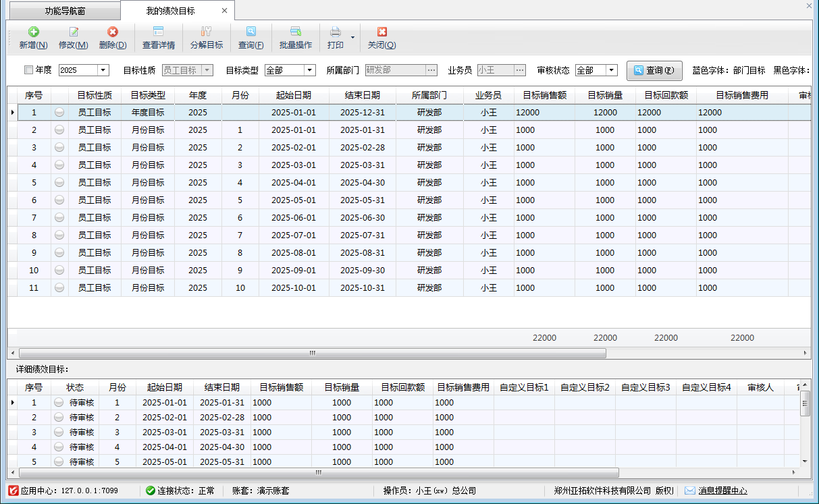Toggle the 年度 checkbox filter
819x504 pixels.
tap(28, 70)
